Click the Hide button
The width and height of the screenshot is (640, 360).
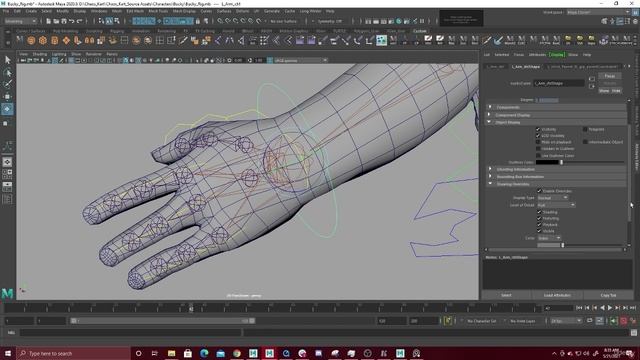616,91
